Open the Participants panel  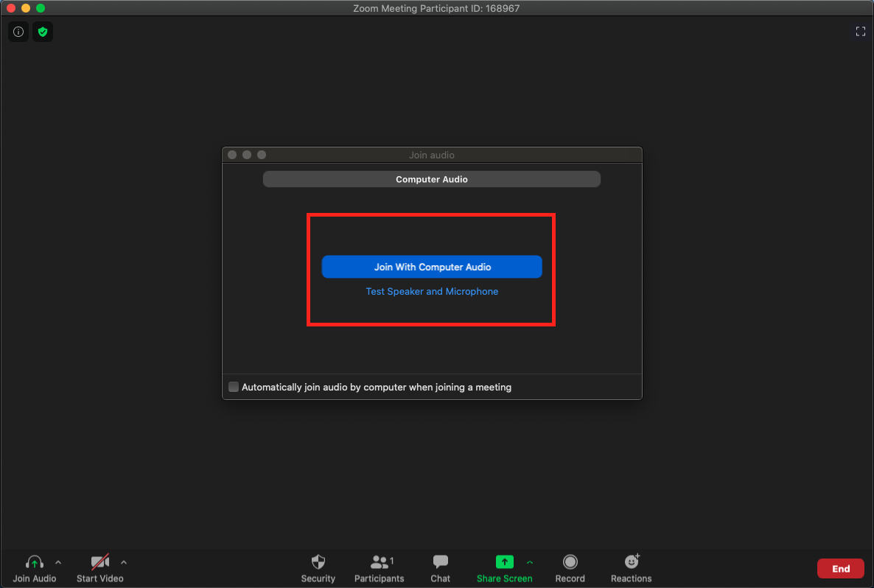(379, 569)
